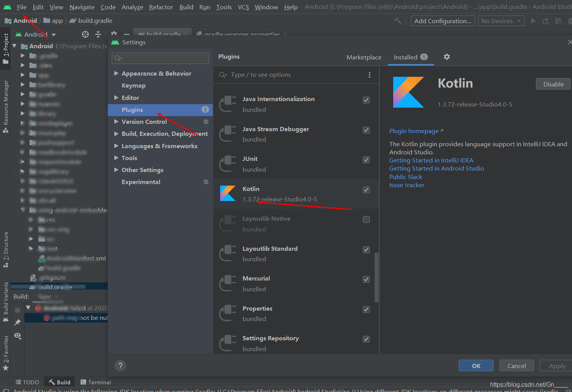Click Add Configuration button

click(443, 21)
